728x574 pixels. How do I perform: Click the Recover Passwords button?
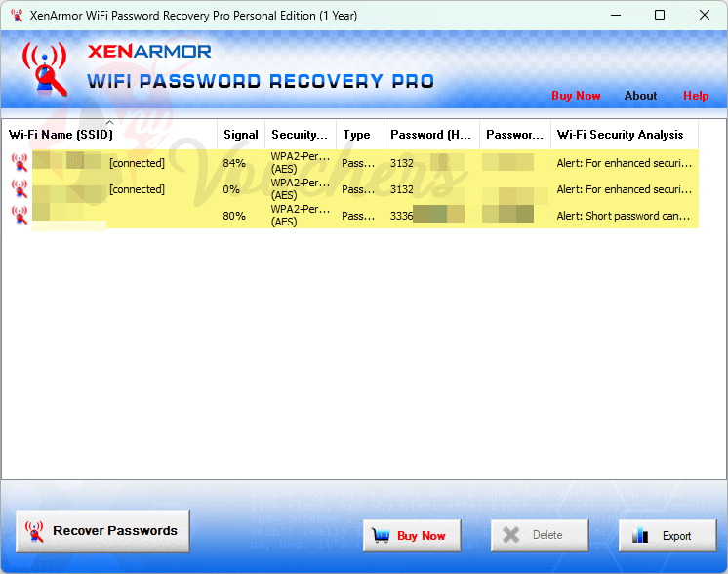(102, 530)
